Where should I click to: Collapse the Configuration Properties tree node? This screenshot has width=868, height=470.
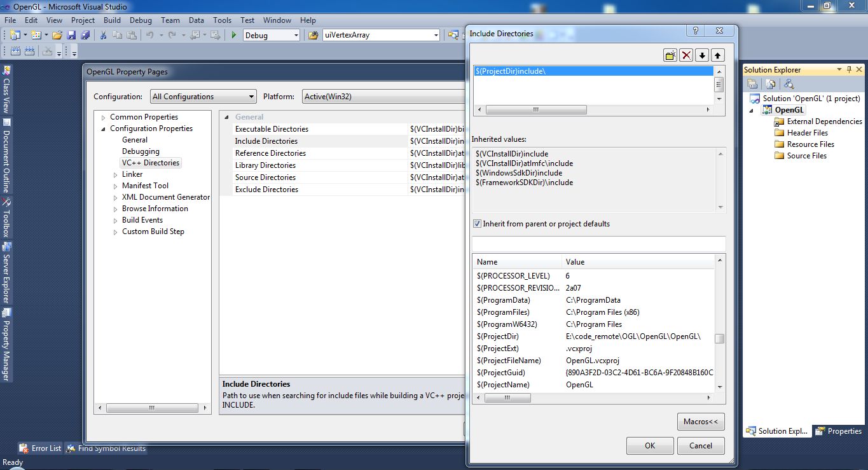pos(103,128)
